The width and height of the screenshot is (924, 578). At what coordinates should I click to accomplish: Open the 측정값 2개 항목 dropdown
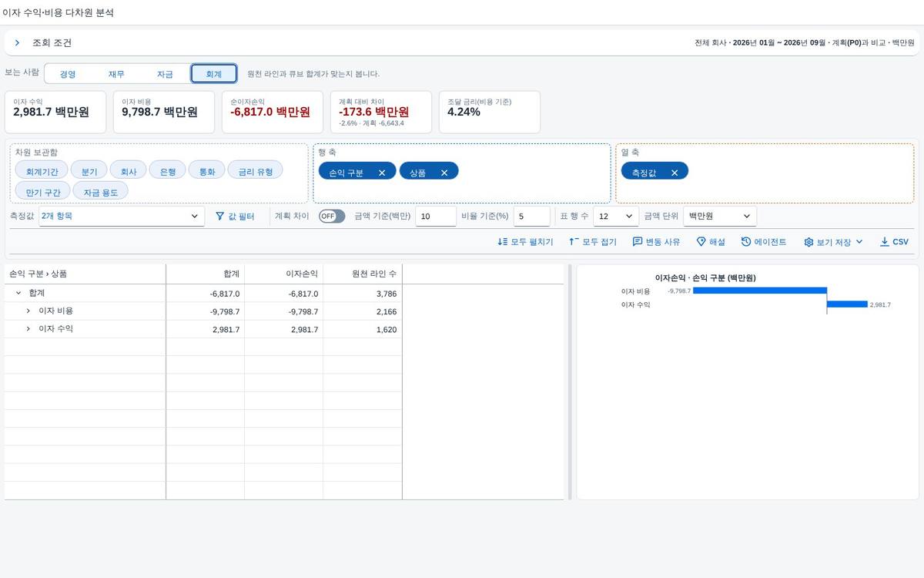pos(121,217)
